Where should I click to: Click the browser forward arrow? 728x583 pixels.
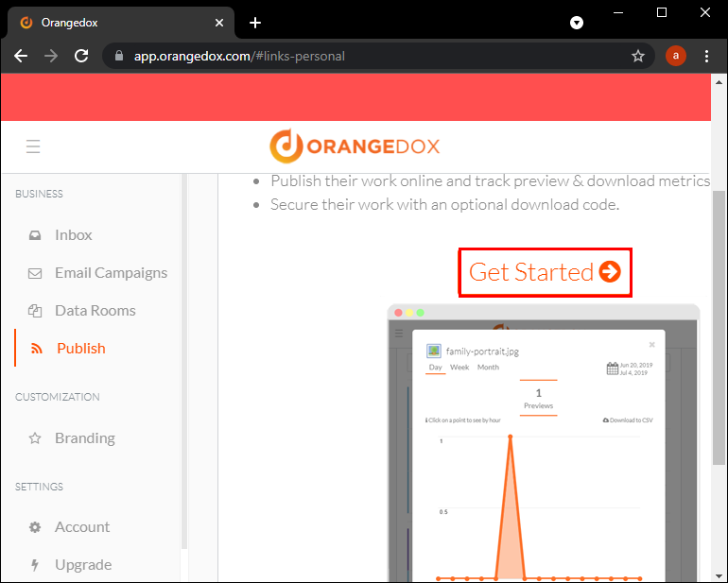[x=51, y=56]
